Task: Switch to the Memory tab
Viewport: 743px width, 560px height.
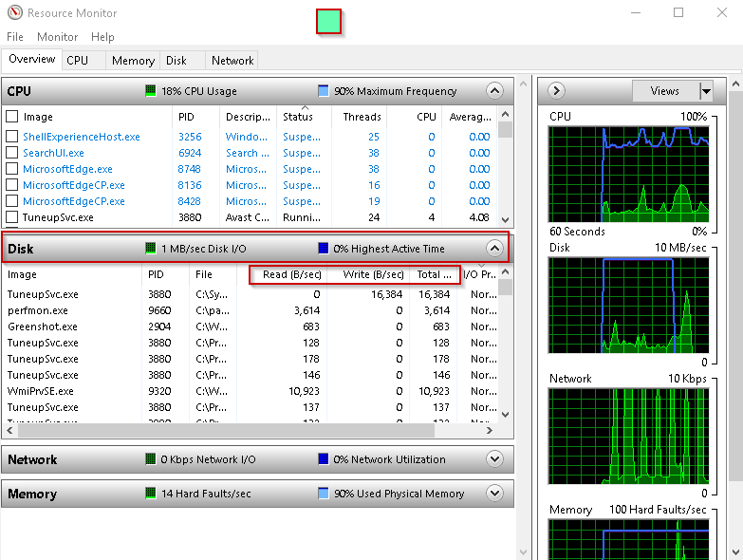Action: [x=133, y=61]
